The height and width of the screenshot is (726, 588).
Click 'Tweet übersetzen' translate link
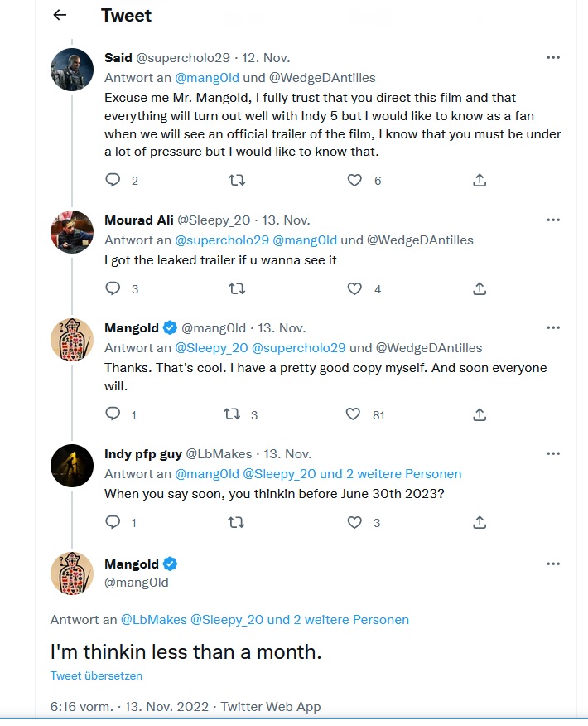[x=96, y=675]
